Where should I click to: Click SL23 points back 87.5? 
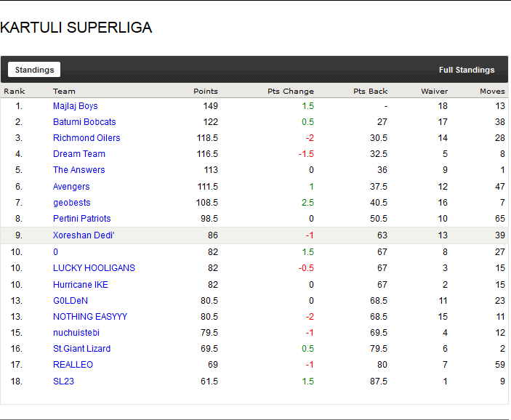tap(379, 381)
